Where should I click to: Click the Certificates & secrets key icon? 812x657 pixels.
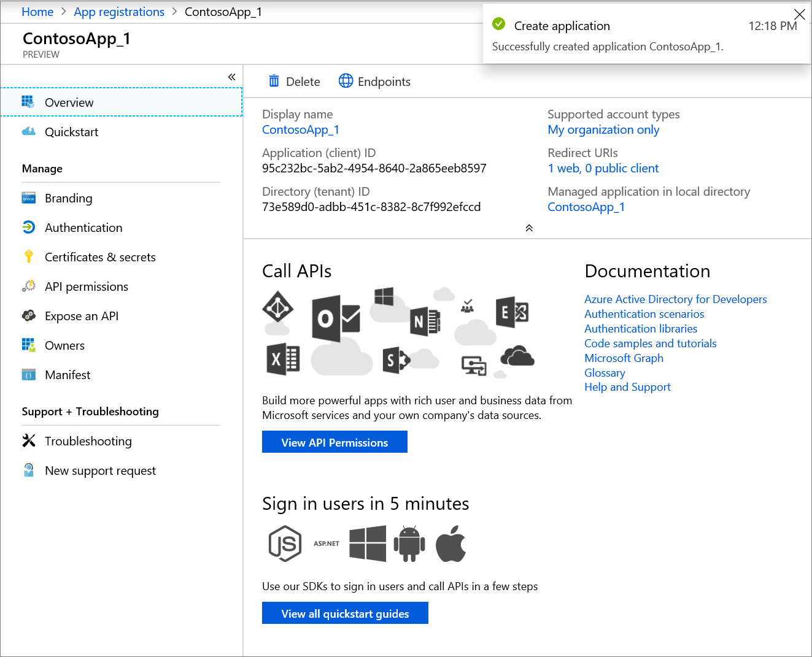click(28, 256)
